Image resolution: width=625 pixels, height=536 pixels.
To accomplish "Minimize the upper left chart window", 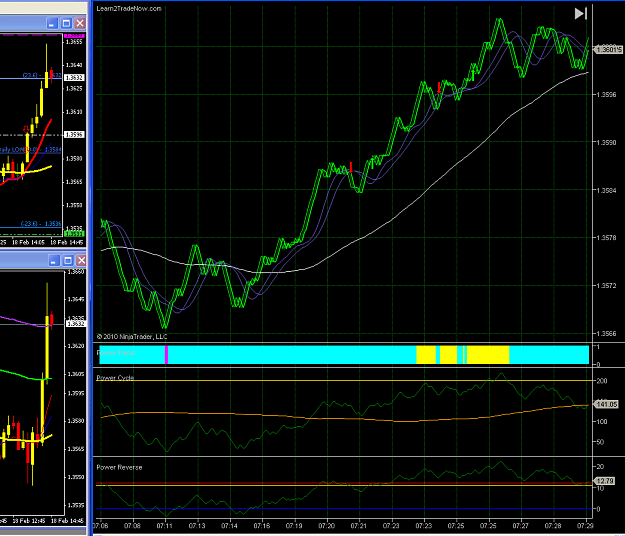I will coord(52,24).
